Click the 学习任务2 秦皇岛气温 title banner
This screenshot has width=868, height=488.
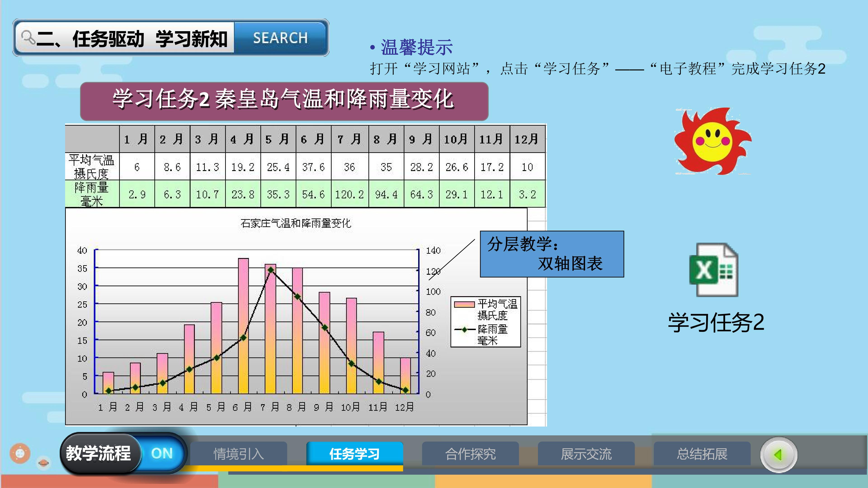click(x=284, y=101)
